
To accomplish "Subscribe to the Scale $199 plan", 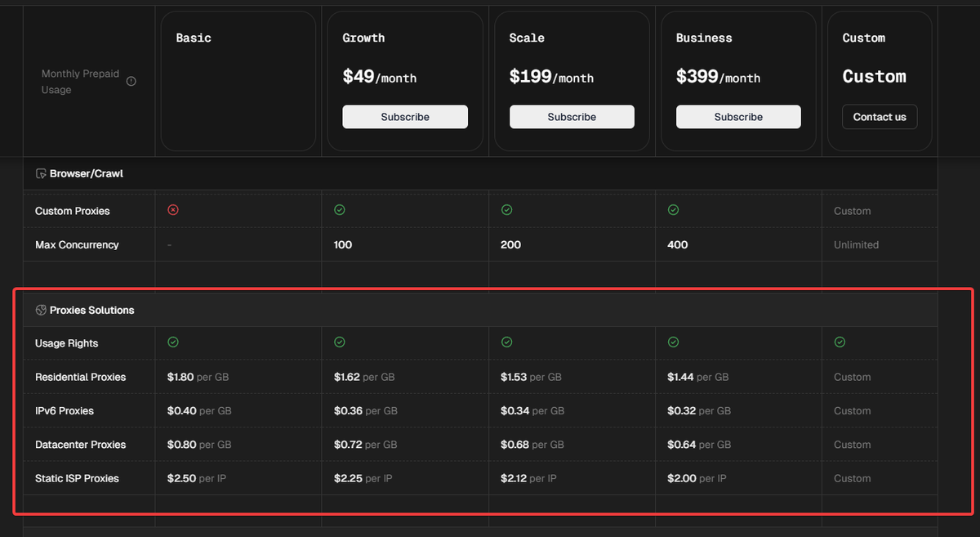I will click(572, 117).
